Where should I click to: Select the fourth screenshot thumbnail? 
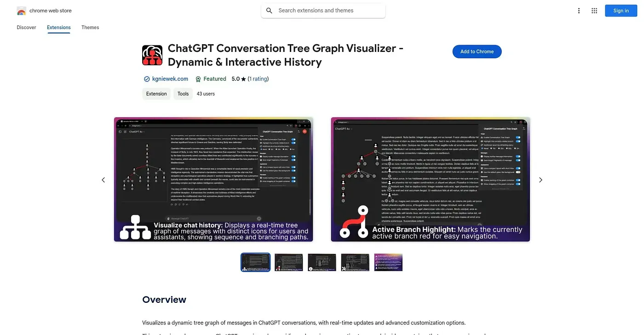tap(355, 262)
